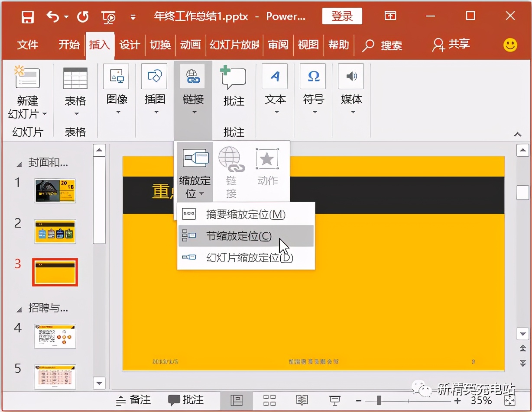Click 普通视图 icon in the status bar
The width and height of the screenshot is (532, 412).
[x=236, y=400]
